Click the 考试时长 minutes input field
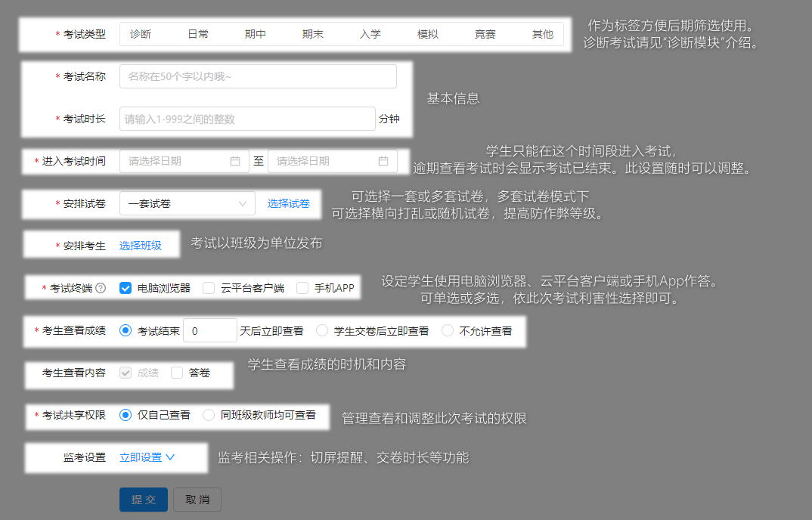Viewport: 812px width, 520px height. pyautogui.click(x=247, y=119)
